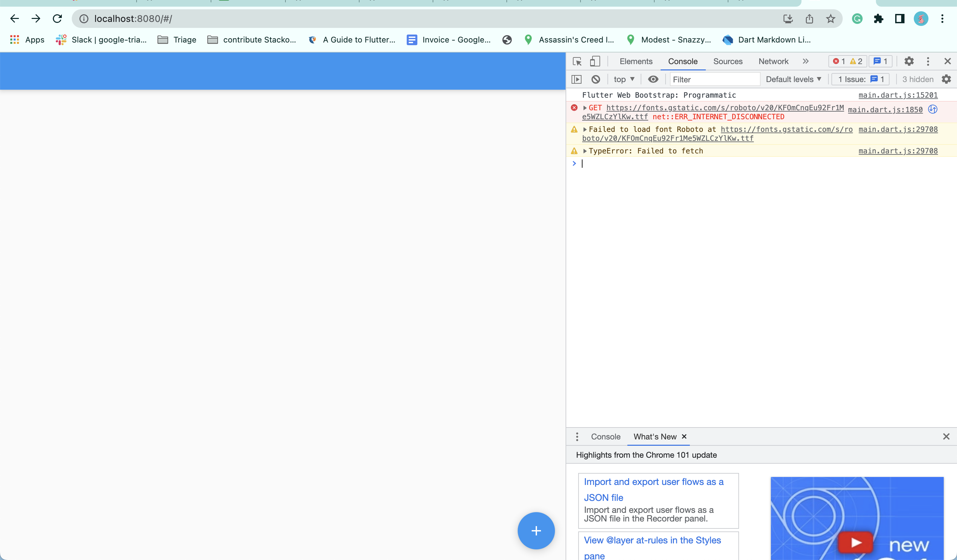This screenshot has height=560, width=957.
Task: Switch to the Network panel
Action: (x=773, y=61)
